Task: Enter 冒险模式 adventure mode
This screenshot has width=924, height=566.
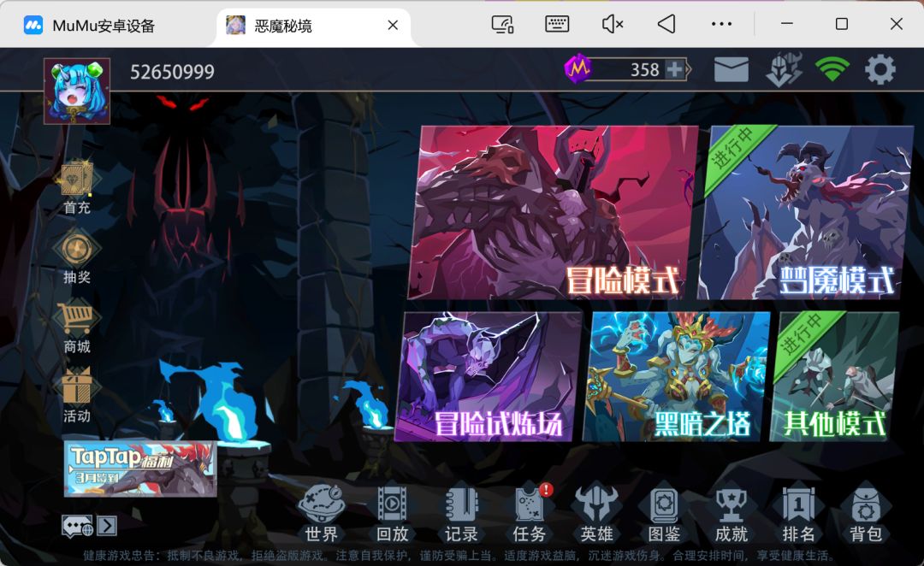Action: tap(553, 212)
